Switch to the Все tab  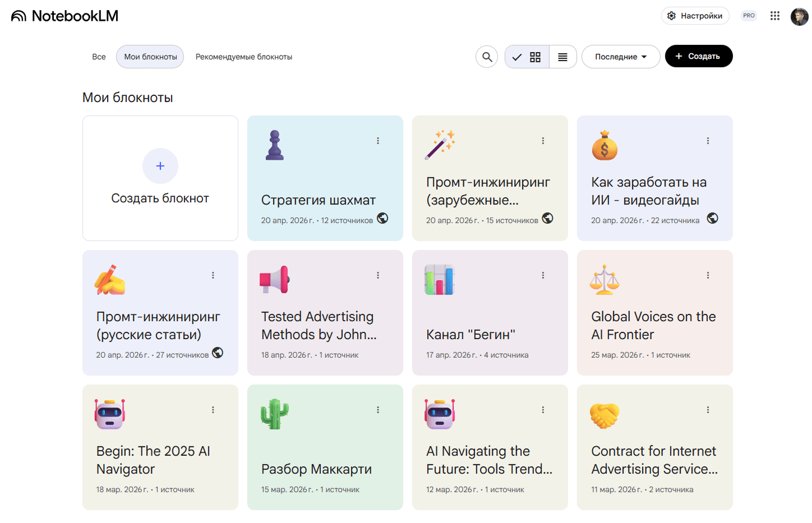tap(99, 57)
